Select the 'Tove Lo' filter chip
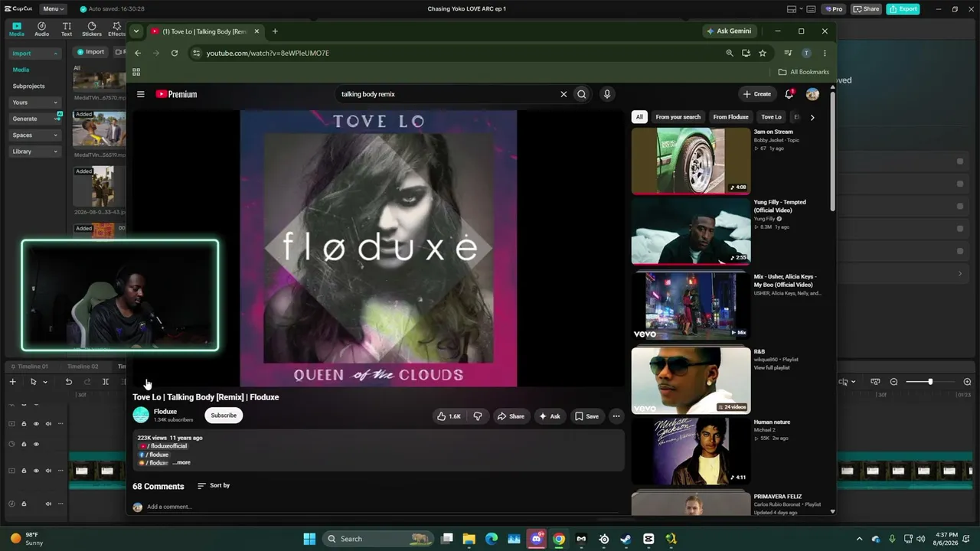Screen dimensions: 980x551 pyautogui.click(x=771, y=117)
